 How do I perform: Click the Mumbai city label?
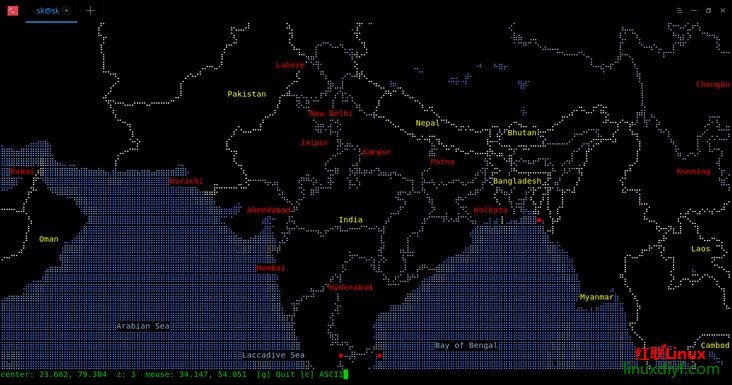(271, 268)
